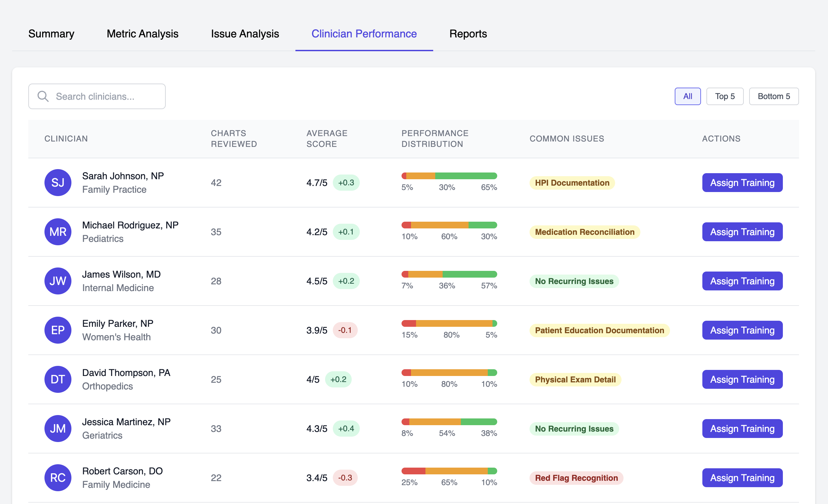Enable the Bottom 5 filter
This screenshot has width=828, height=504.
773,96
